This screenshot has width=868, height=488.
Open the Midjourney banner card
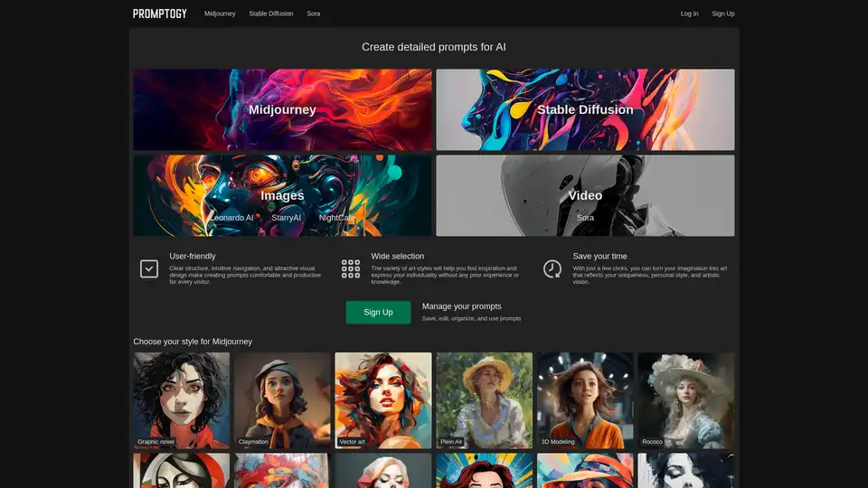point(282,109)
